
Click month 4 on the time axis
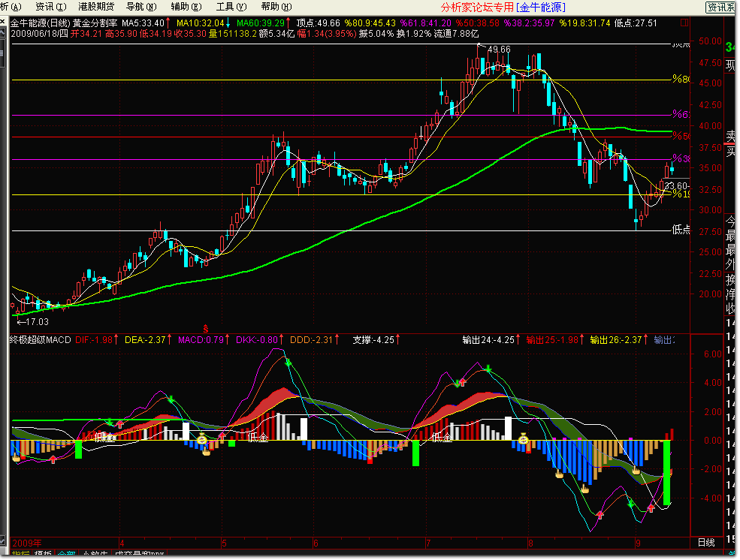(122, 543)
